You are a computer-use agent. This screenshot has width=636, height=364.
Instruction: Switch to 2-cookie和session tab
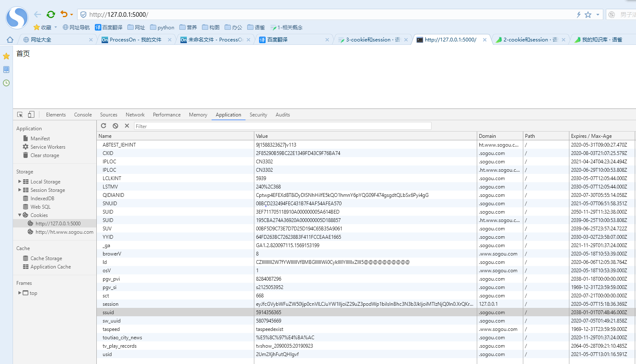(x=530, y=39)
